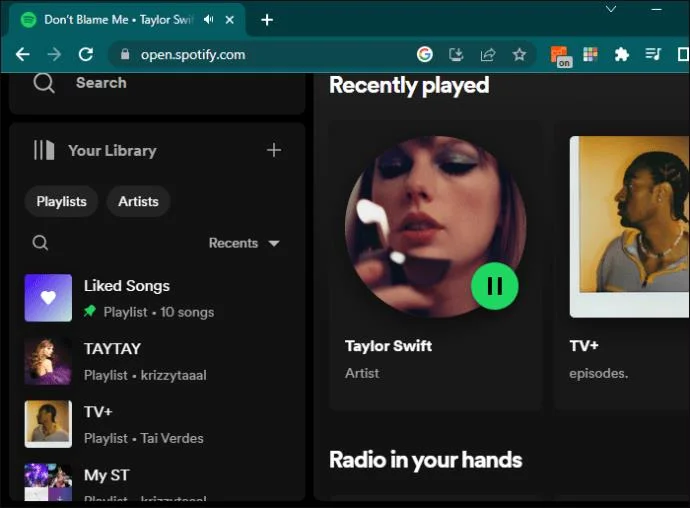Click the Liked Songs heart cover

click(x=48, y=298)
